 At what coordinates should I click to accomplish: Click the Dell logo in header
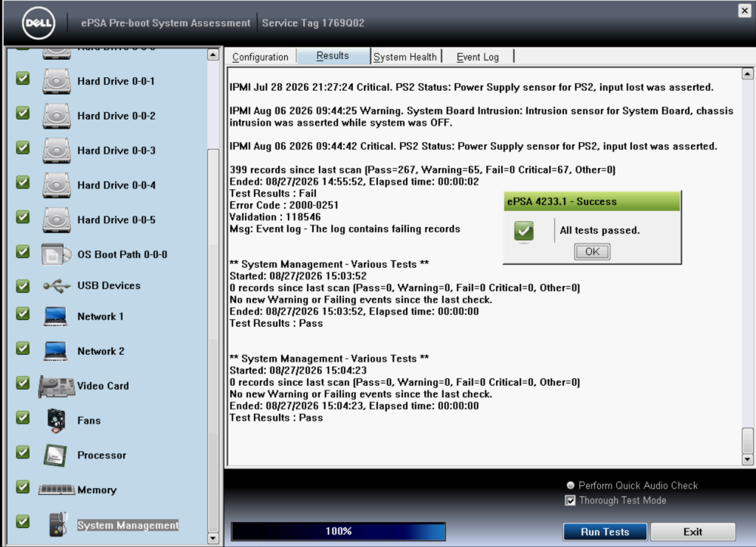pyautogui.click(x=39, y=23)
